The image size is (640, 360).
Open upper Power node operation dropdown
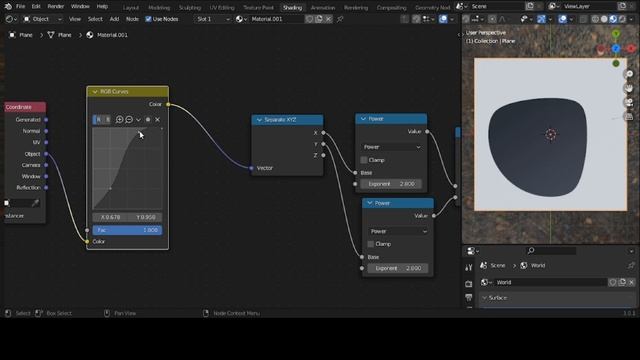tap(391, 147)
